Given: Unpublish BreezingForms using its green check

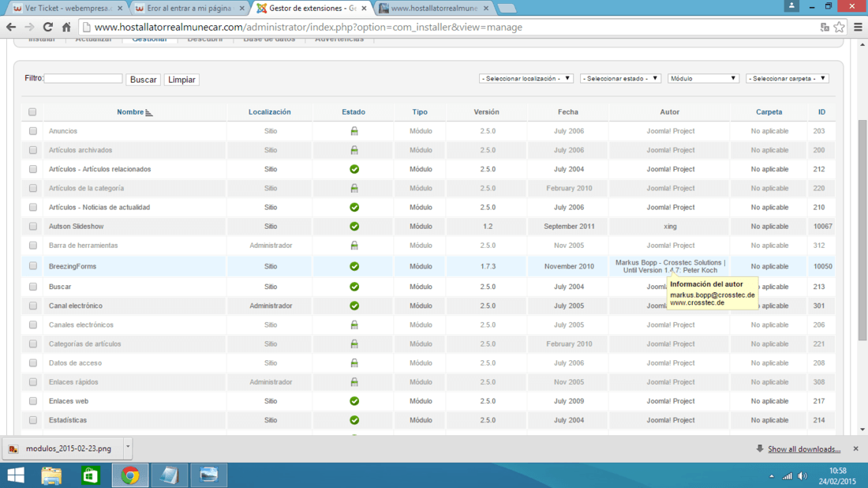Looking at the screenshot, I should pos(354,266).
